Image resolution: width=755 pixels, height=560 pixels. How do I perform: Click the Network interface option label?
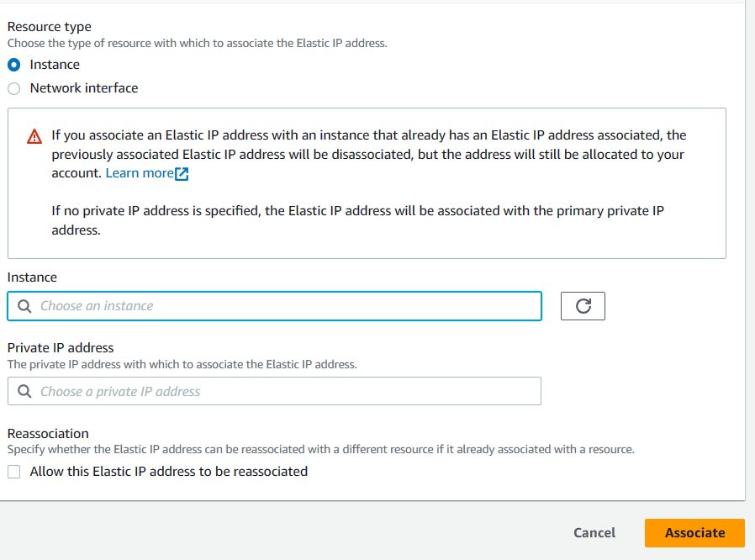[84, 88]
